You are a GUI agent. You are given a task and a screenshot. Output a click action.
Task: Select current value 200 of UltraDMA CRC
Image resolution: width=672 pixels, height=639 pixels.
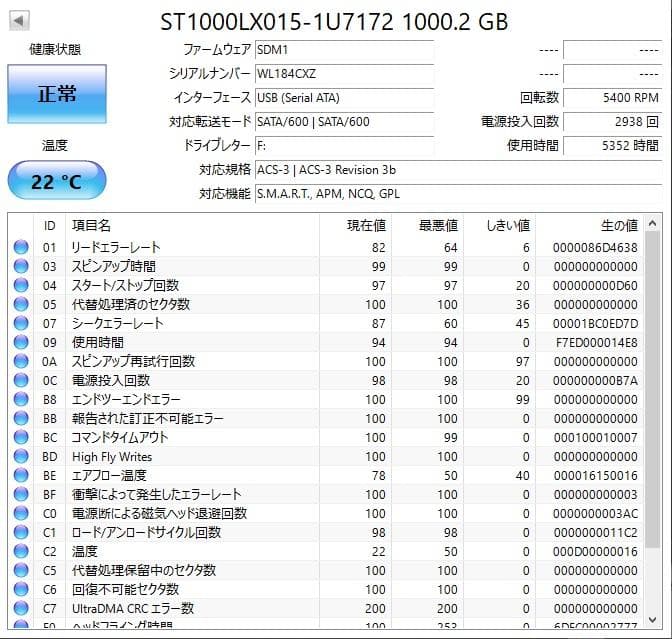point(375,609)
